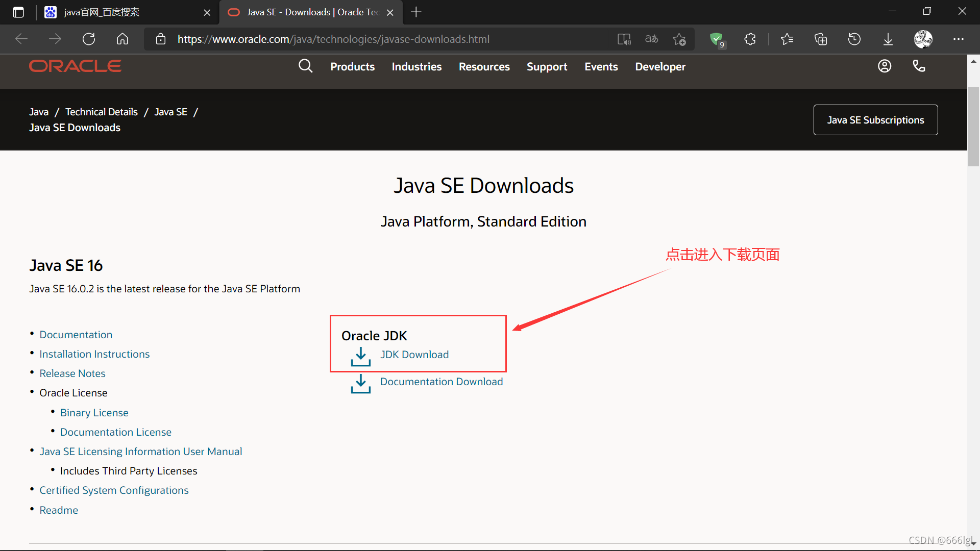This screenshot has height=551, width=980.
Task: Click Oracle site search magnifier
Action: click(305, 66)
